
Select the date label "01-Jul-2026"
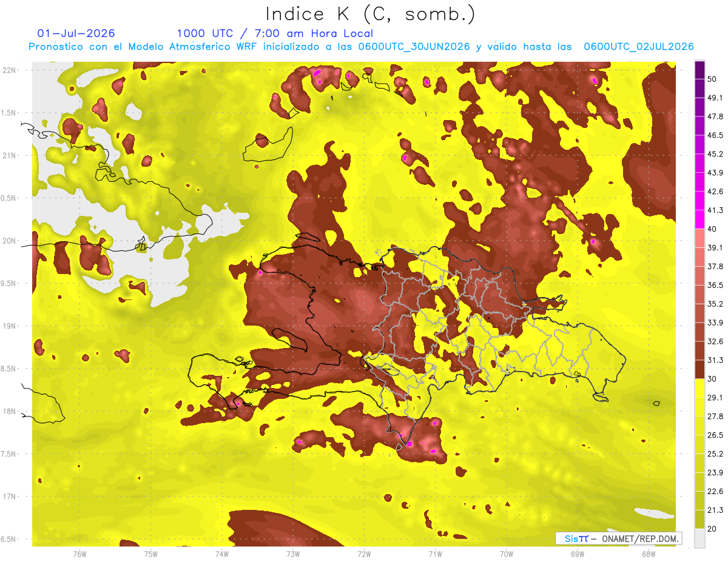click(76, 33)
